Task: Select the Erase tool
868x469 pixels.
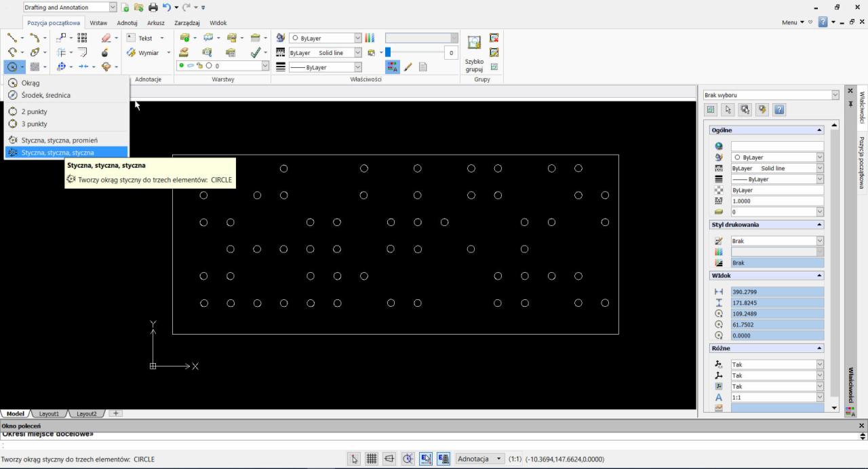Action: (x=105, y=38)
